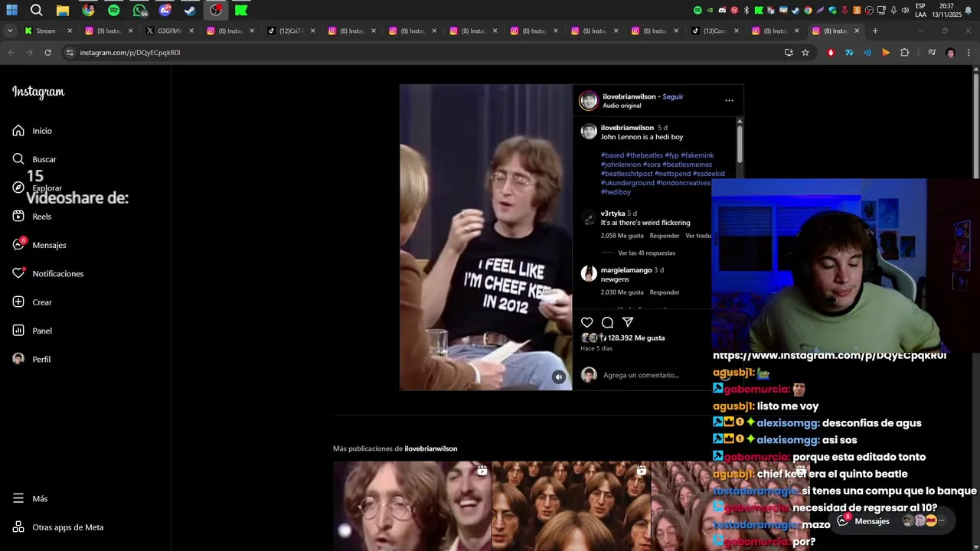Bookmark this page with the star icon

805,53
